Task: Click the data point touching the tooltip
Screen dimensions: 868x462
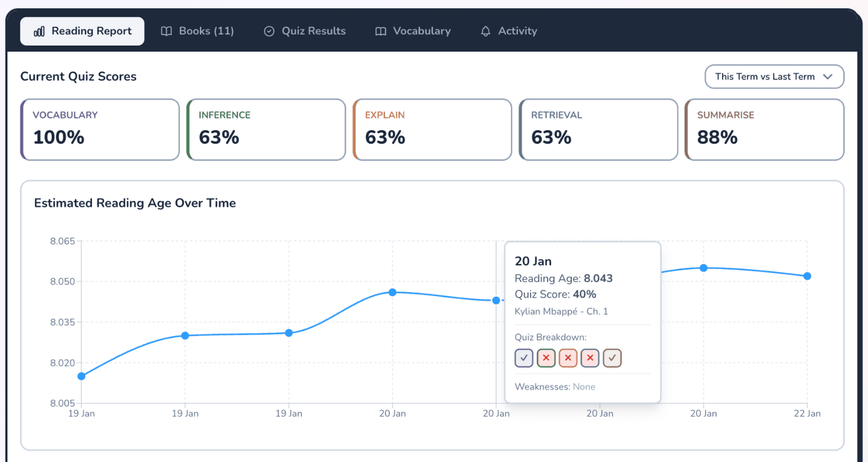Action: (x=496, y=300)
